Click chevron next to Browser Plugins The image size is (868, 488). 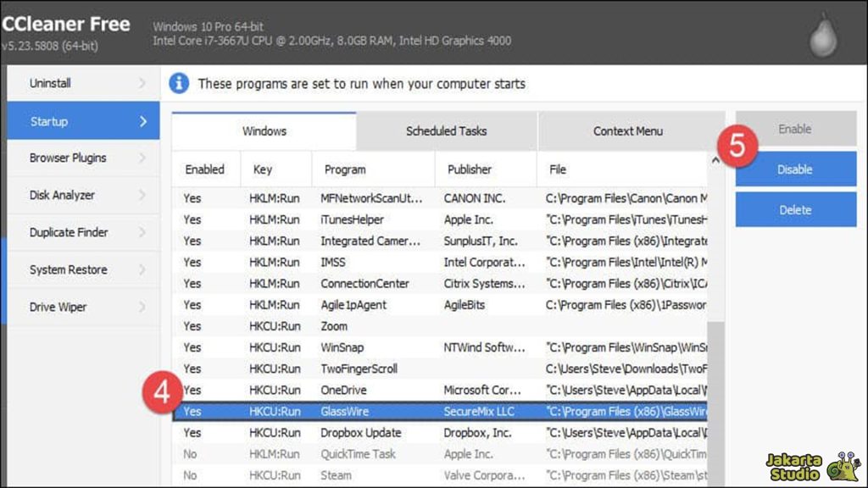(x=142, y=158)
